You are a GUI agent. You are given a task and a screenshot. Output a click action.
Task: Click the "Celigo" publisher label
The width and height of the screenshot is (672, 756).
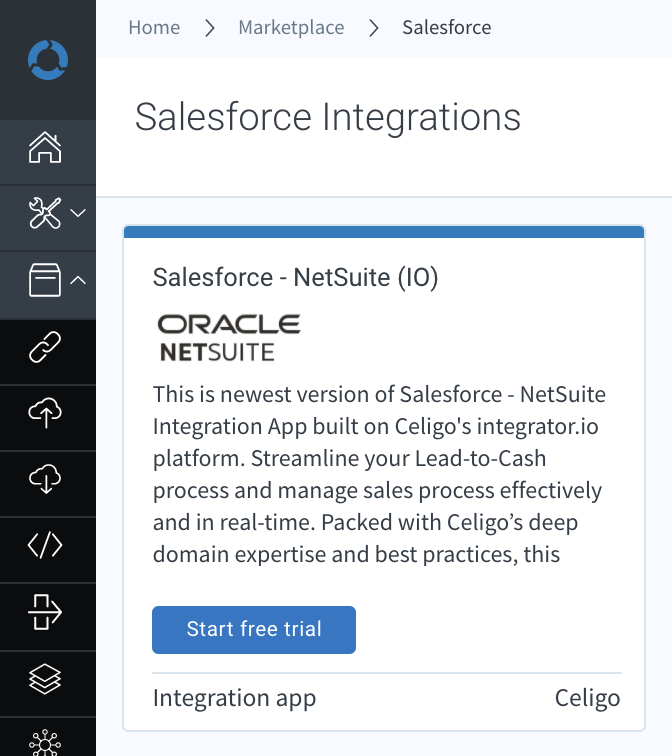[x=588, y=698]
